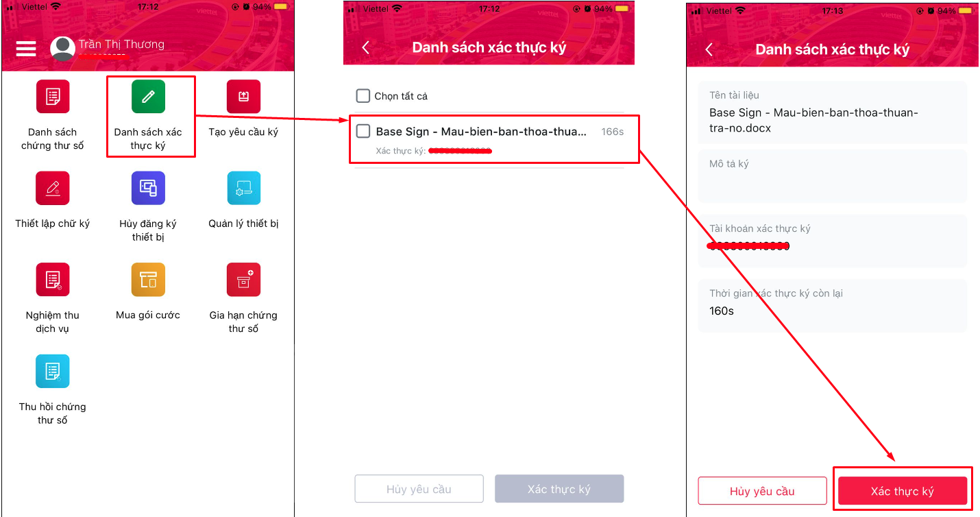Click the Mô tả ký field

coord(833,176)
